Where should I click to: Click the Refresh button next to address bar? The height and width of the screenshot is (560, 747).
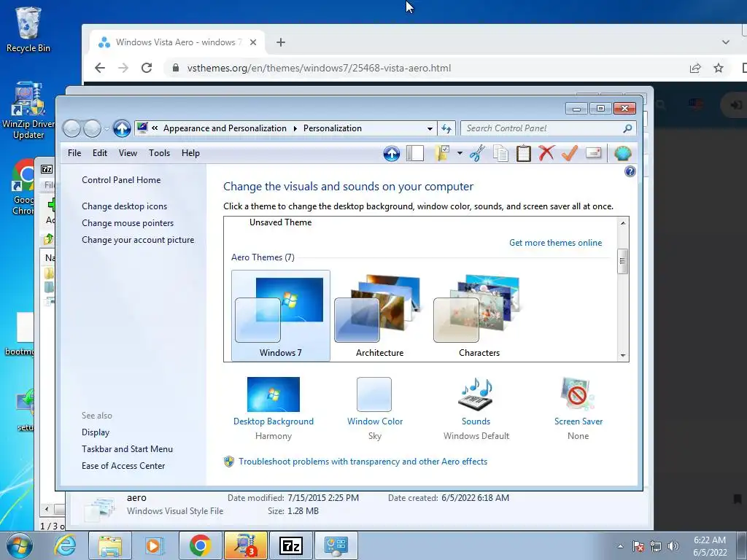[x=446, y=128]
